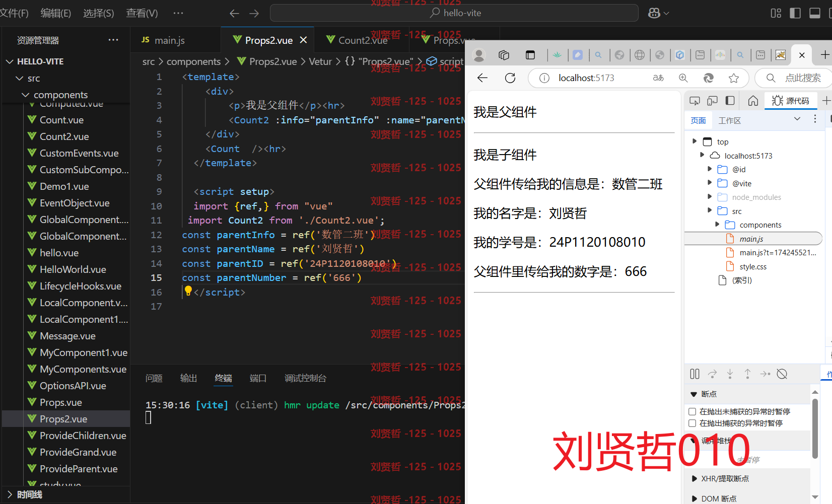Viewport: 832px width, 504px height.
Task: Click the translate icon in address bar
Action: (x=658, y=78)
